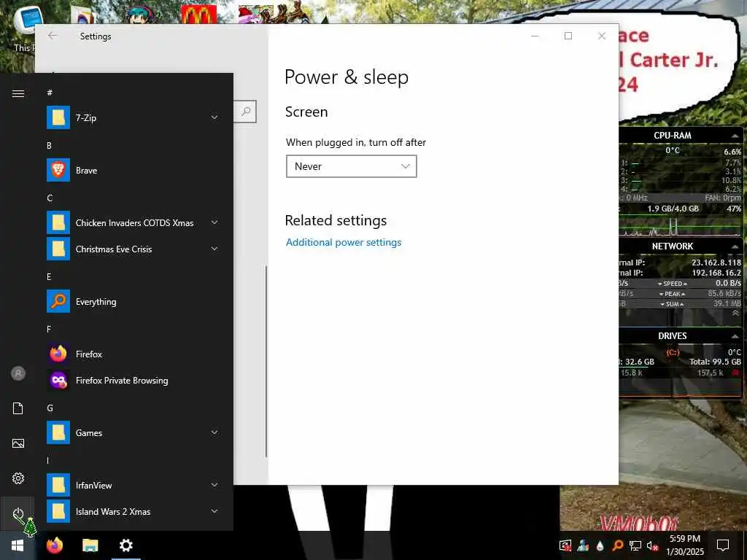Image resolution: width=747 pixels, height=560 pixels.
Task: Collapse the NETWORK gadget section
Action: click(x=735, y=246)
